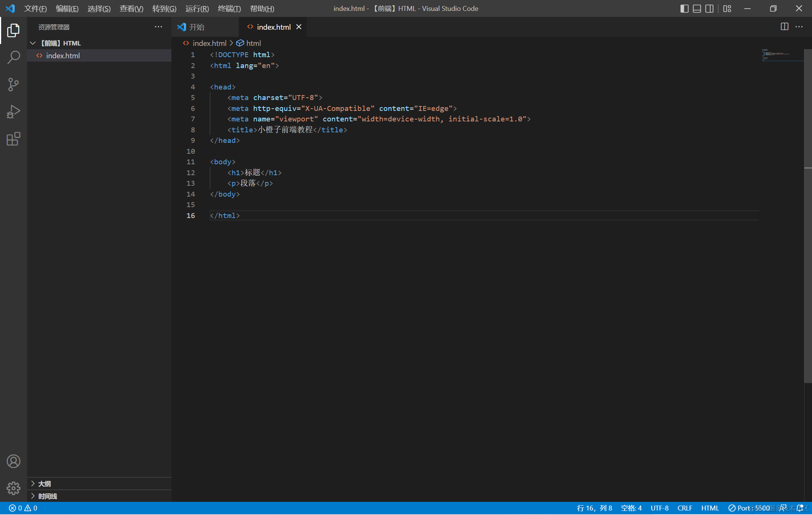Click the Accounts icon
This screenshot has width=812, height=515.
(x=14, y=461)
